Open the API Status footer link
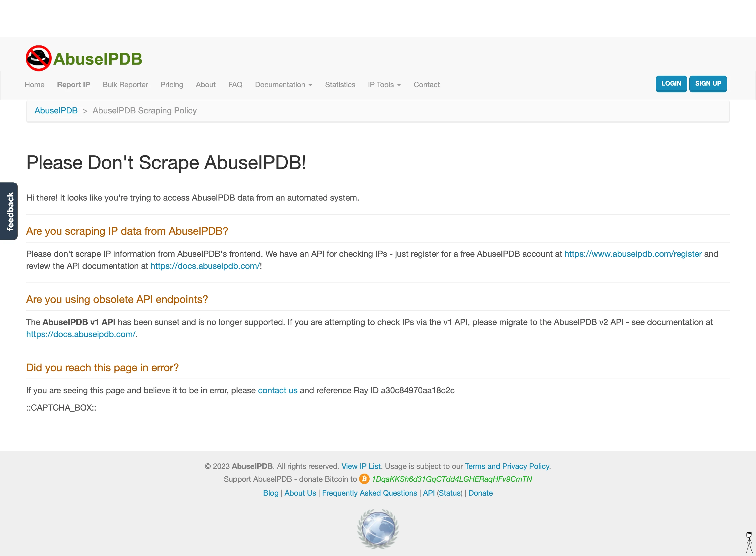756x556 pixels. tap(449, 493)
